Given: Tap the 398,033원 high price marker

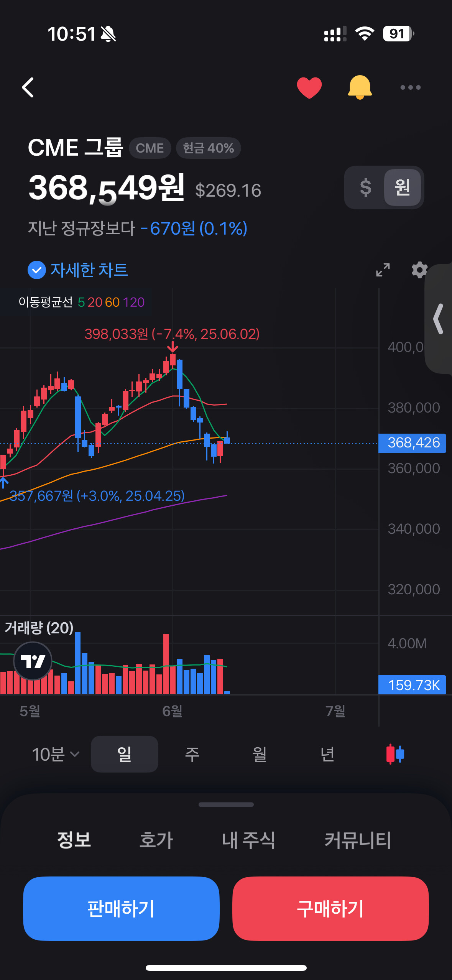Looking at the screenshot, I should pyautogui.click(x=172, y=334).
